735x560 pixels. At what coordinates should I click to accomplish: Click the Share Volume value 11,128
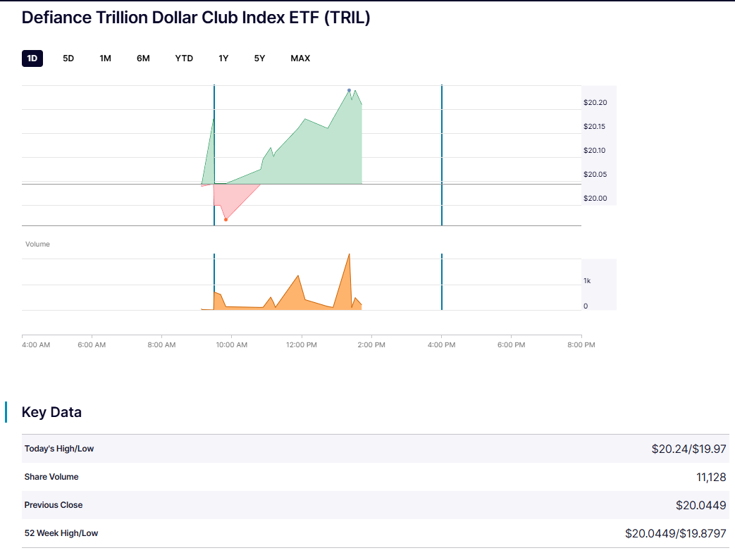pos(710,477)
